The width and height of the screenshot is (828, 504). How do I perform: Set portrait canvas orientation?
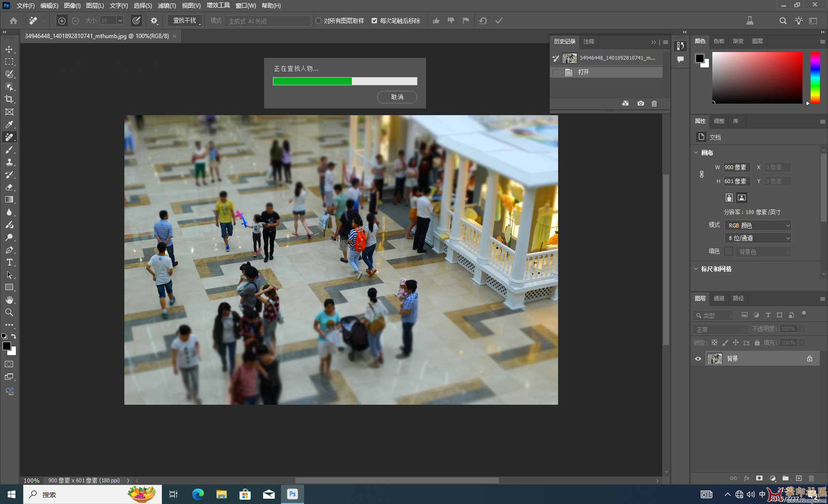[729, 198]
